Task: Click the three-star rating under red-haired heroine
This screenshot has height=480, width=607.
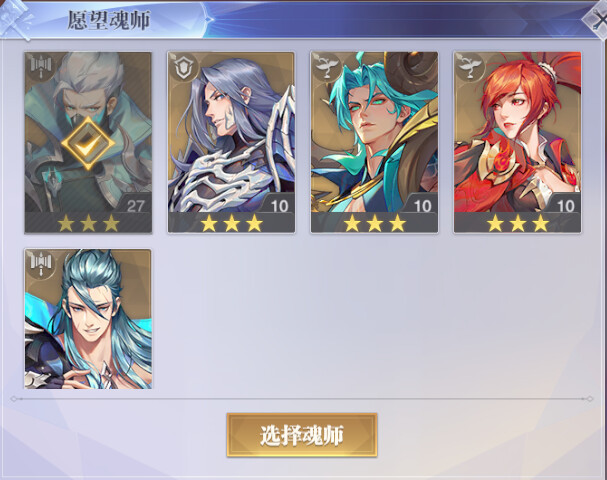Action: (x=518, y=223)
